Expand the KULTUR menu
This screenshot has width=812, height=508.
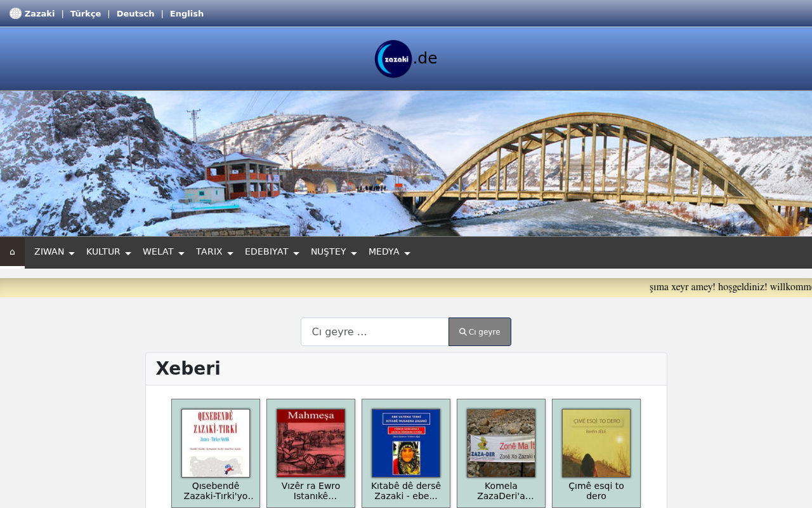(x=108, y=252)
